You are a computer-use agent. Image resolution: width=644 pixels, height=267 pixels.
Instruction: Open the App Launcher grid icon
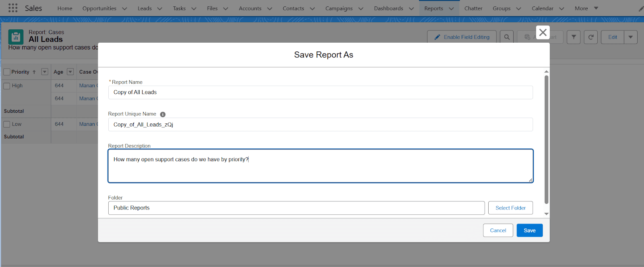pyautogui.click(x=13, y=8)
